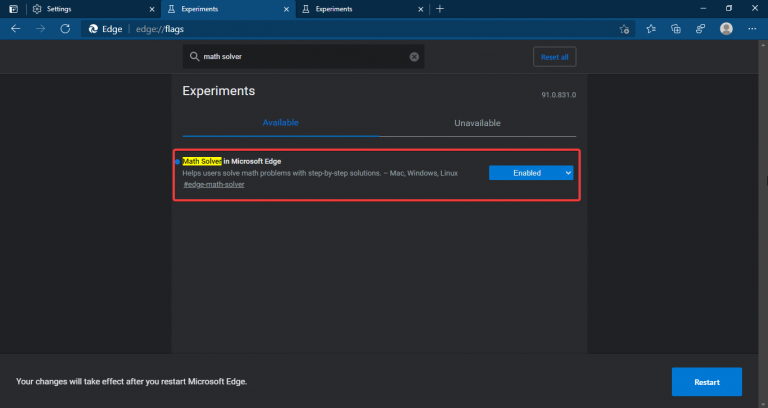Restore down the Edge window
Screen dimensions: 768x408
(x=729, y=9)
